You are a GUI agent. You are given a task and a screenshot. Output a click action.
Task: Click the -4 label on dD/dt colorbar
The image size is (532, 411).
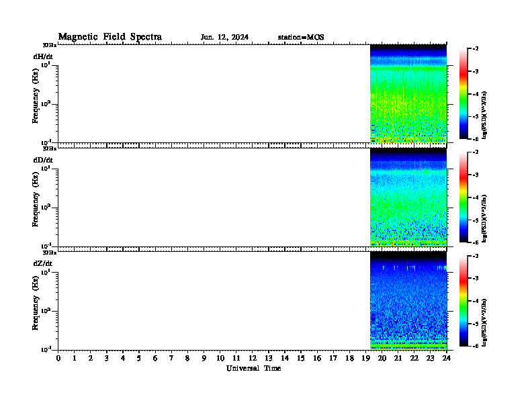click(476, 197)
